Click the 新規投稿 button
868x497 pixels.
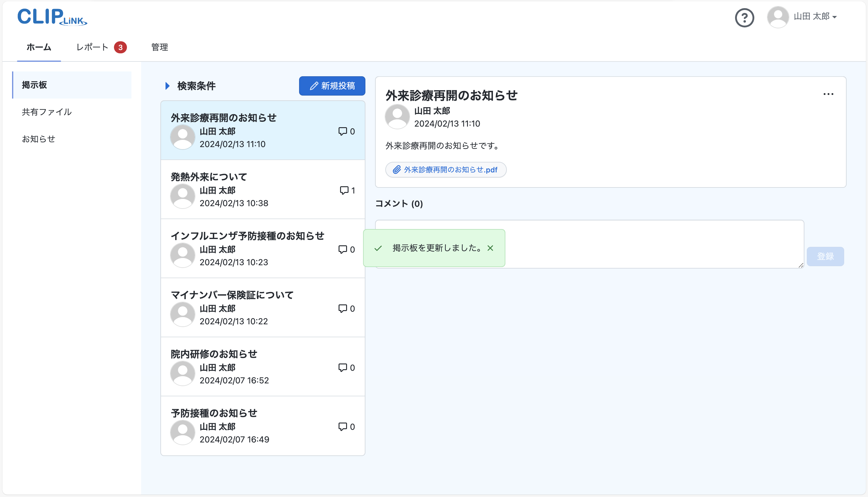point(332,86)
